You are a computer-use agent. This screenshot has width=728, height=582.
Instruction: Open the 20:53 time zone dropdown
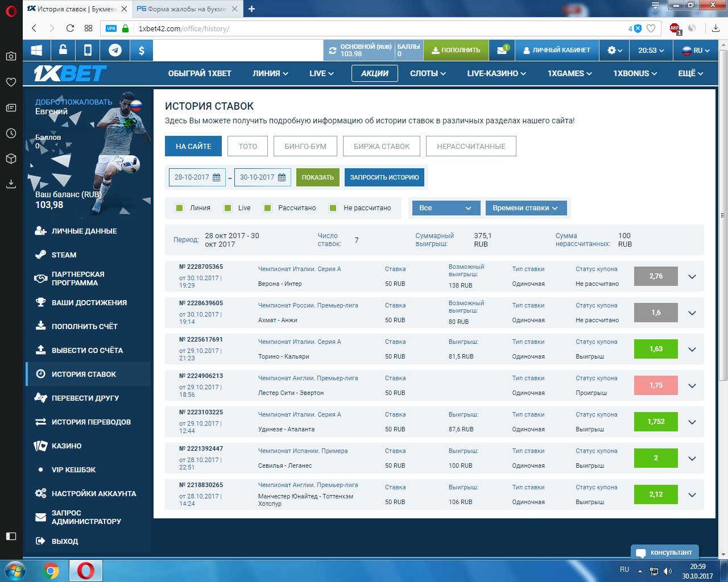[x=651, y=51]
